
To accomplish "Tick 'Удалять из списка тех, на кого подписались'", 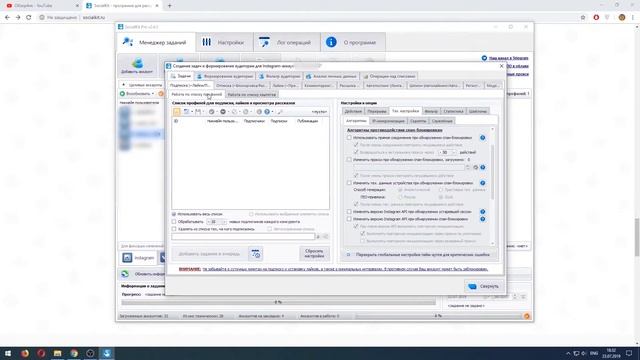I will pos(174,229).
